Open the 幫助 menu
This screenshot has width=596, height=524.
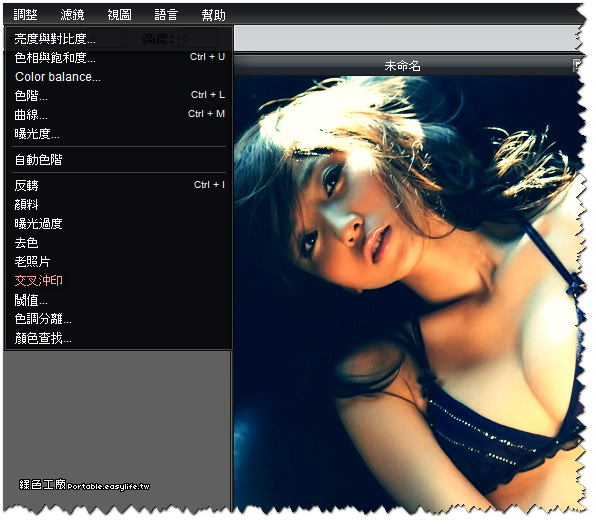(x=214, y=15)
